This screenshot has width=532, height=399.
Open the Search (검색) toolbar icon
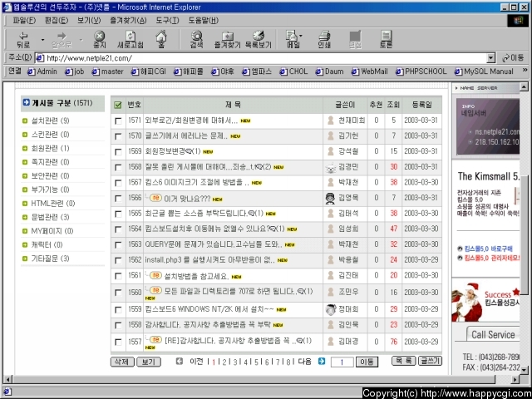pos(197,39)
